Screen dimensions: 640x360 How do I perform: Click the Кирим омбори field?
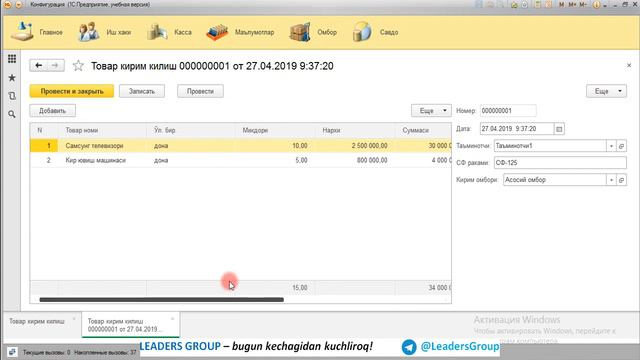[554, 180]
